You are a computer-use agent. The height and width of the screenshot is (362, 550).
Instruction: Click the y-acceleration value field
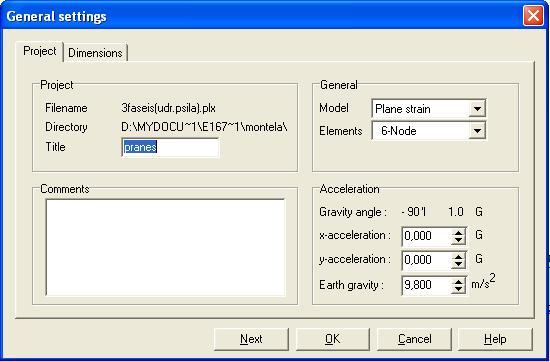pyautogui.click(x=427, y=260)
